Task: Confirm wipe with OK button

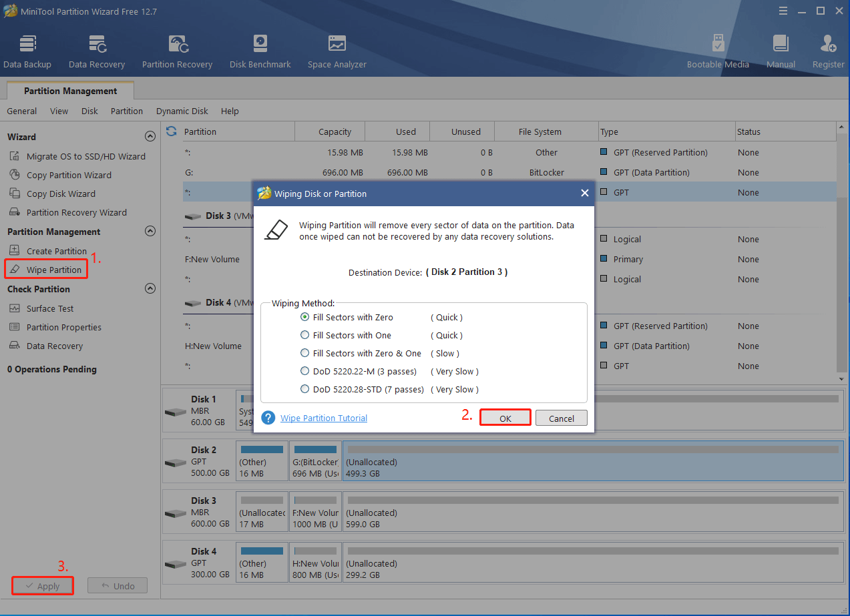Action: coord(505,418)
